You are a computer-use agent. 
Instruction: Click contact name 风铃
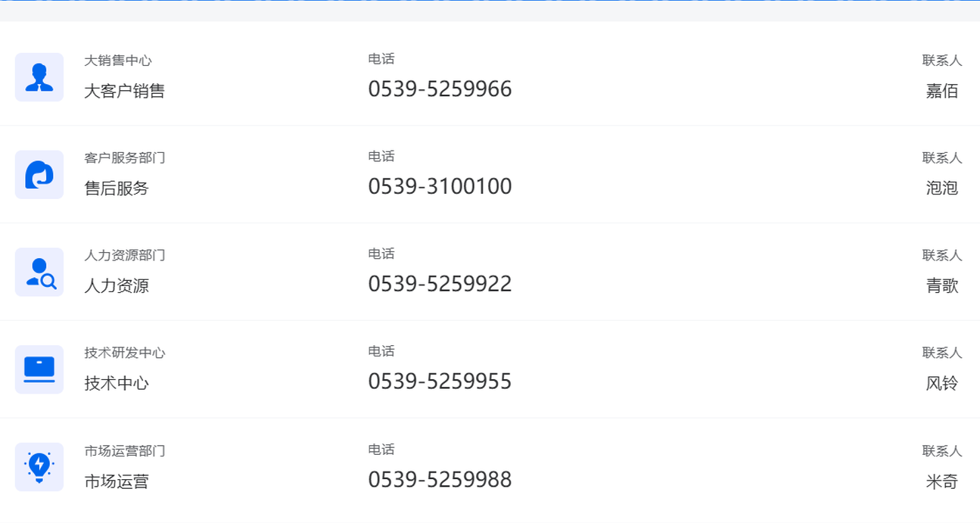coord(941,384)
